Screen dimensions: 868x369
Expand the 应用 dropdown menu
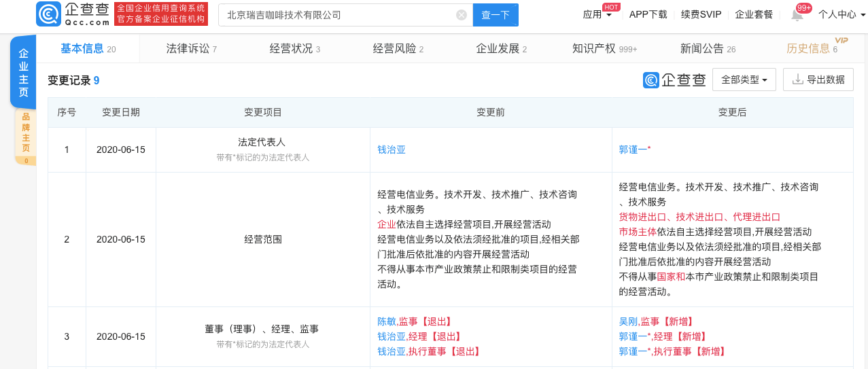[x=597, y=14]
